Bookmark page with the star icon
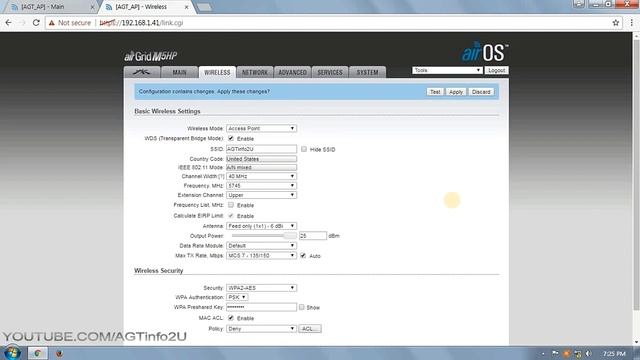This screenshot has width=640, height=360. click(616, 23)
